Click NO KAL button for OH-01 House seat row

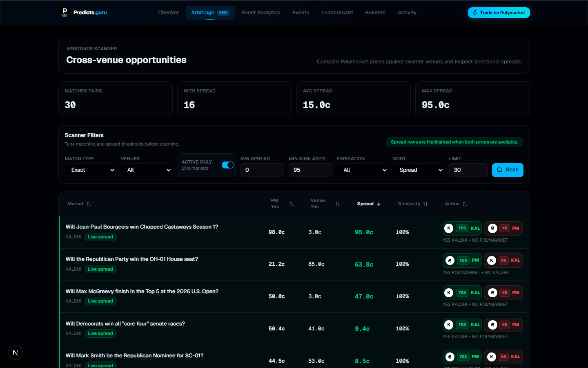[503, 260]
